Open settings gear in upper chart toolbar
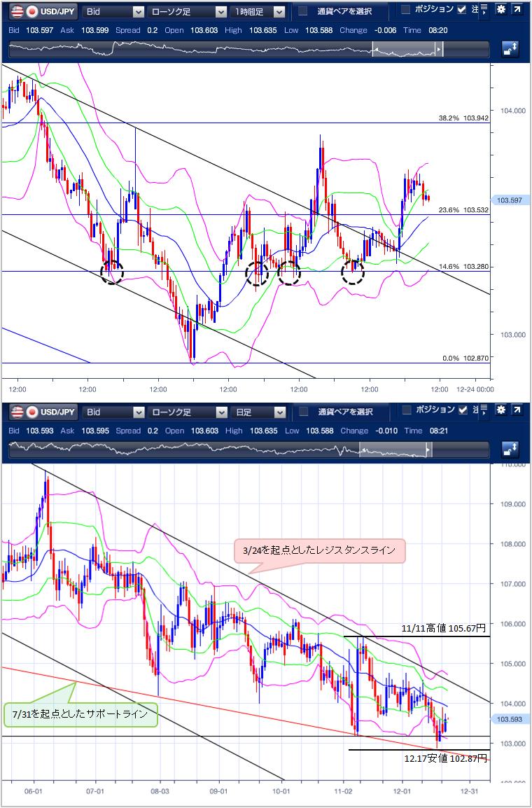The height and width of the screenshot is (808, 532). pyautogui.click(x=501, y=10)
